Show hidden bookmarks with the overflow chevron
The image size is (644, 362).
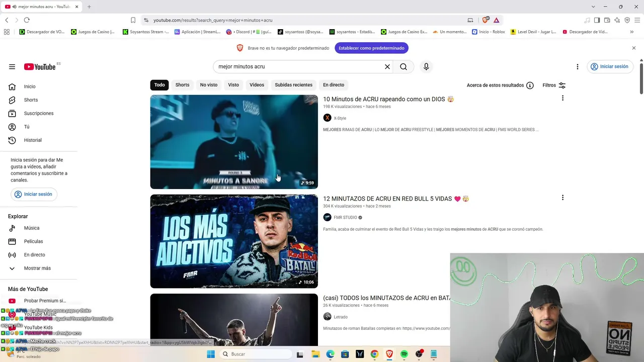pyautogui.click(x=631, y=32)
